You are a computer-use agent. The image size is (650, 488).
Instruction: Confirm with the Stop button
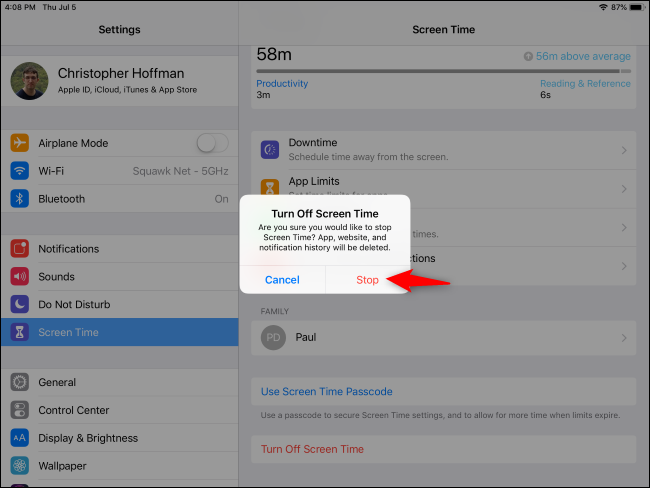click(368, 280)
